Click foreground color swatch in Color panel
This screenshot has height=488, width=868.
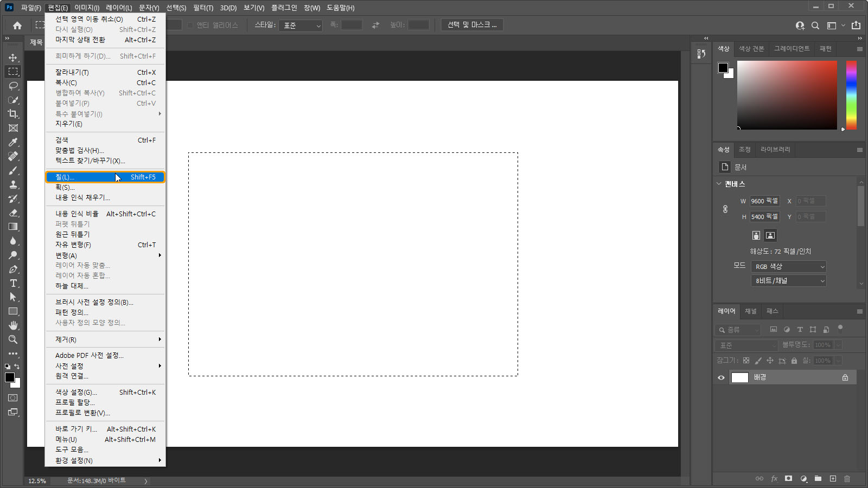pyautogui.click(x=723, y=68)
